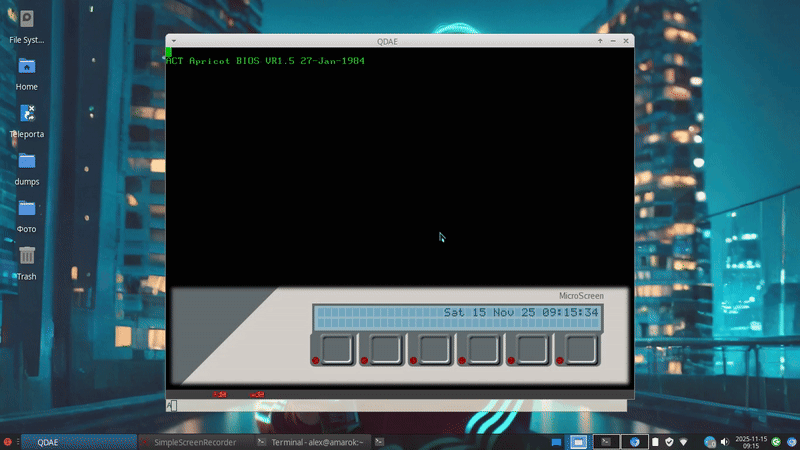
Task: Select the highlighted workspace switcher cell
Action: pyautogui.click(x=578, y=442)
